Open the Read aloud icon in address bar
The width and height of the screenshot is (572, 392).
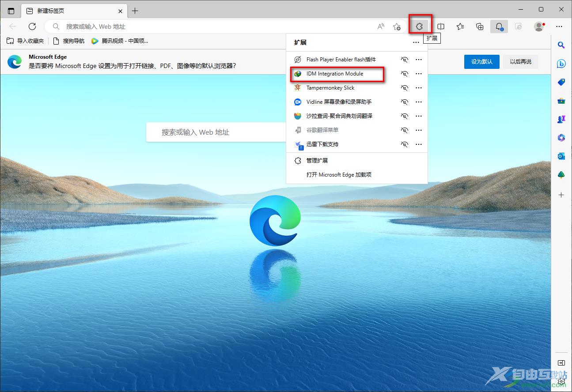click(x=381, y=26)
